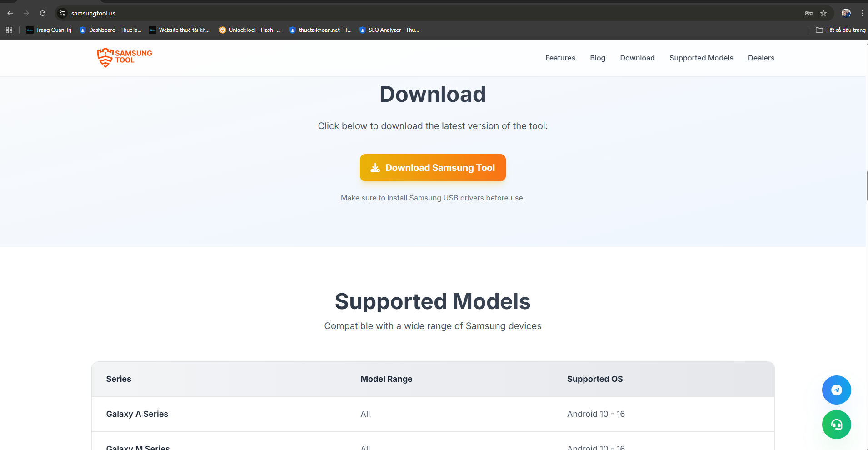
Task: Select the Model Range column header
Action: [x=386, y=379]
